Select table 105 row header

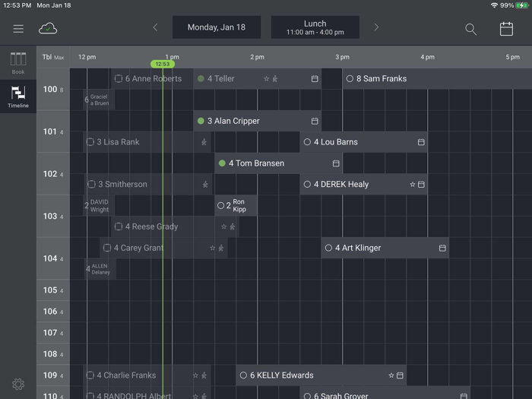(x=53, y=290)
